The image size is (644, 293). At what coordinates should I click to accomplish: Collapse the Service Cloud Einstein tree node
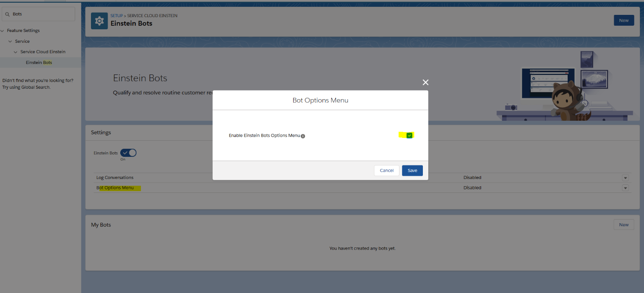(x=16, y=52)
